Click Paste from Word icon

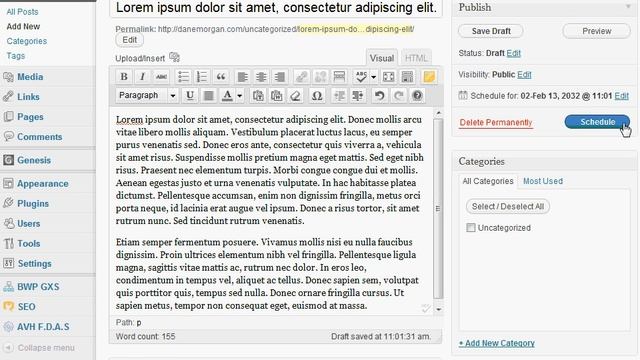pyautogui.click(x=277, y=96)
